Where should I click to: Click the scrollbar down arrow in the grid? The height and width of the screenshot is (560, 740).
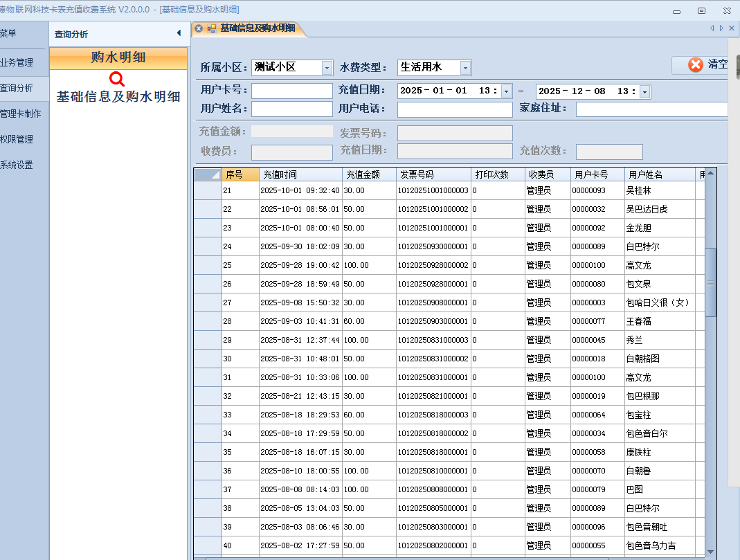coord(711,551)
